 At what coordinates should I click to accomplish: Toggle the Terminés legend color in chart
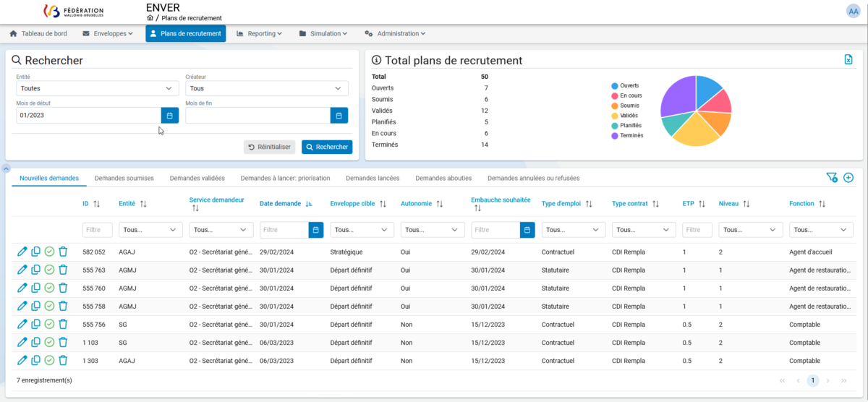tap(615, 135)
